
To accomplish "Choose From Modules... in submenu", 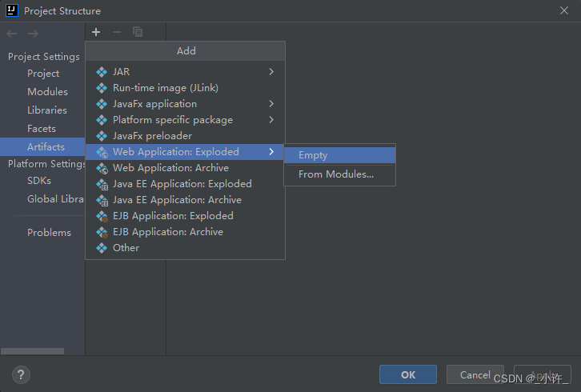I will click(340, 174).
